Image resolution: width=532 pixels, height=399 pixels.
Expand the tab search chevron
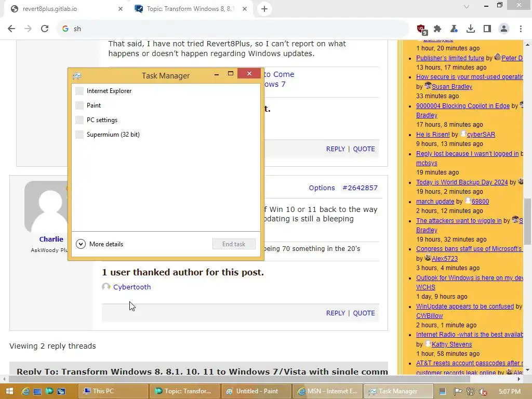[x=467, y=7]
